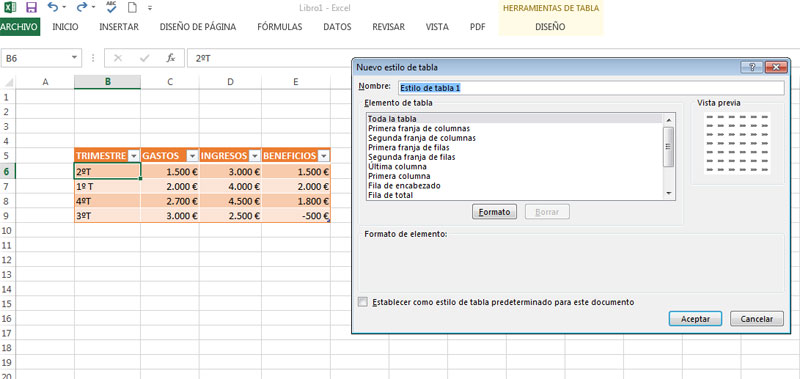Screen dimensions: 800x379
Task: Open the INGRESOS filter dropdown
Action: (x=255, y=156)
